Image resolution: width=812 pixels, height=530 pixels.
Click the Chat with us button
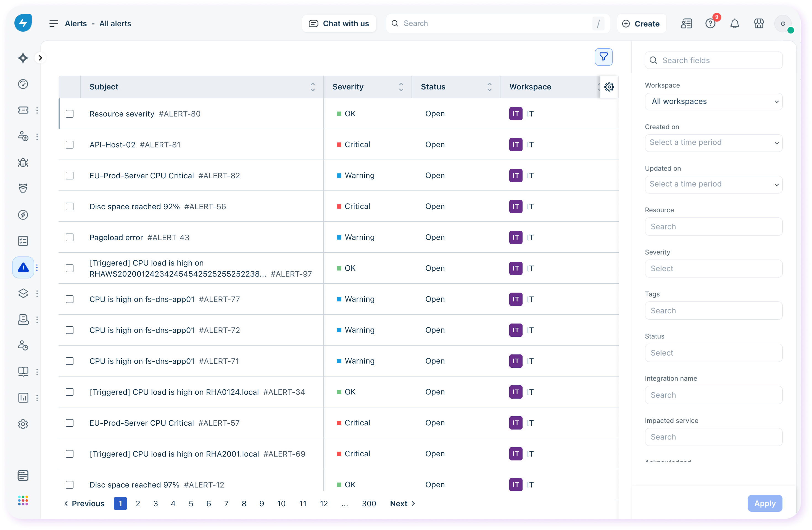pos(339,23)
